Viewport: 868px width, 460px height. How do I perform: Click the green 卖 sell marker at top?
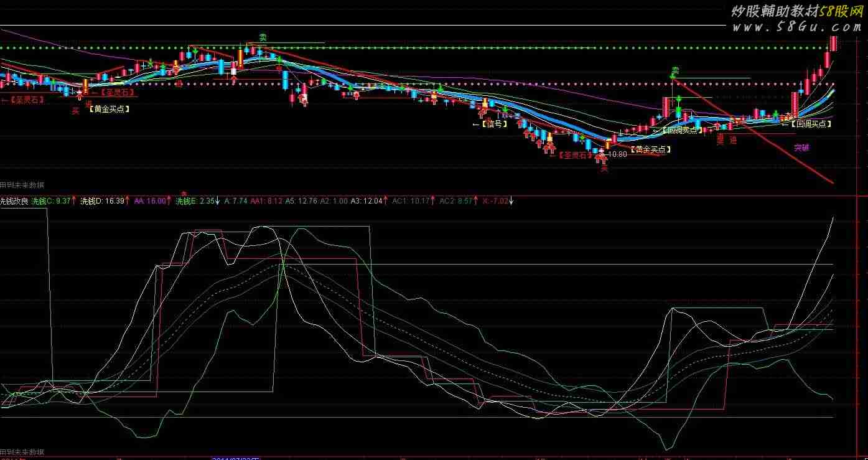click(263, 38)
